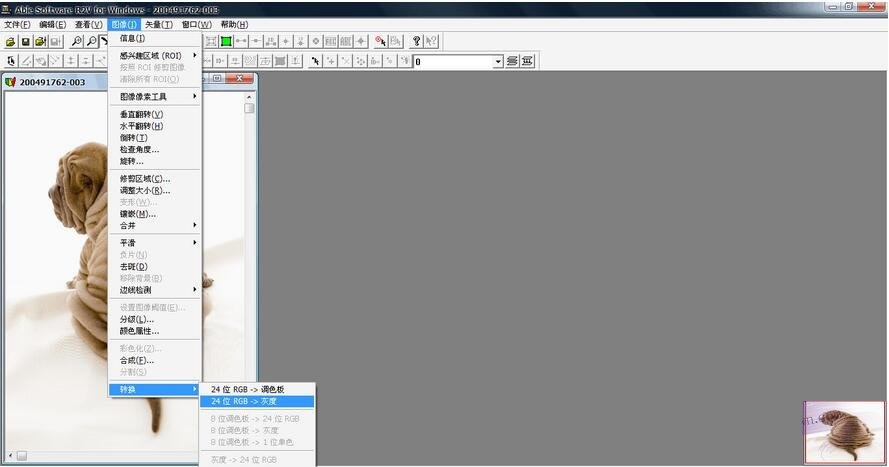Click the context help arrow-question icon
Image resolution: width=889 pixels, height=467 pixels.
coord(431,41)
